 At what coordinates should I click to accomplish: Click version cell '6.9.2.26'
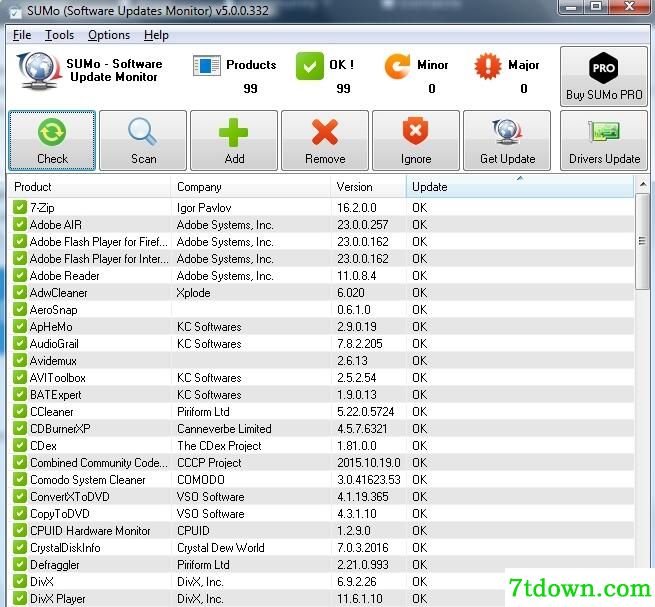[x=357, y=582]
